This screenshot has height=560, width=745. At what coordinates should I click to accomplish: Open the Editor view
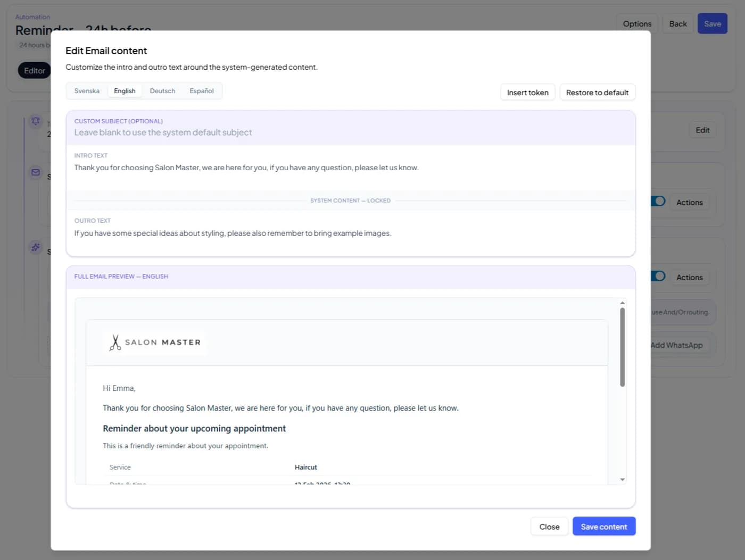coord(34,70)
